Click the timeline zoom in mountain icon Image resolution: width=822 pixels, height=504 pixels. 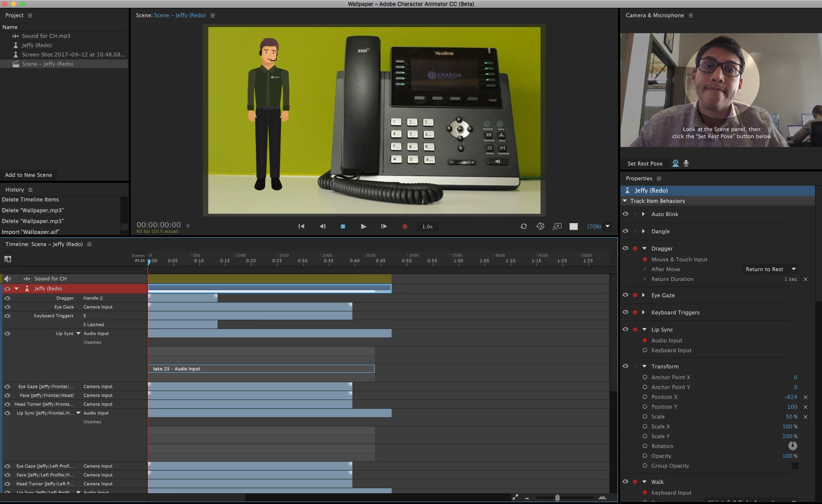point(602,497)
